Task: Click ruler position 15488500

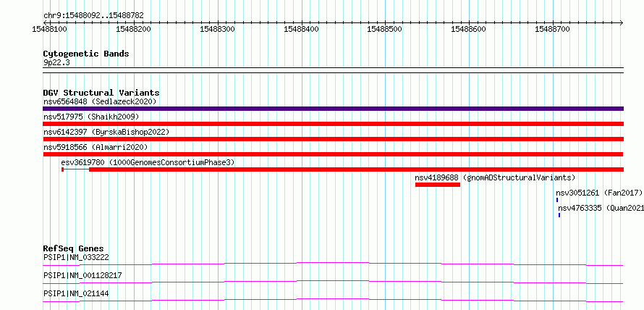Action: pyautogui.click(x=385, y=29)
